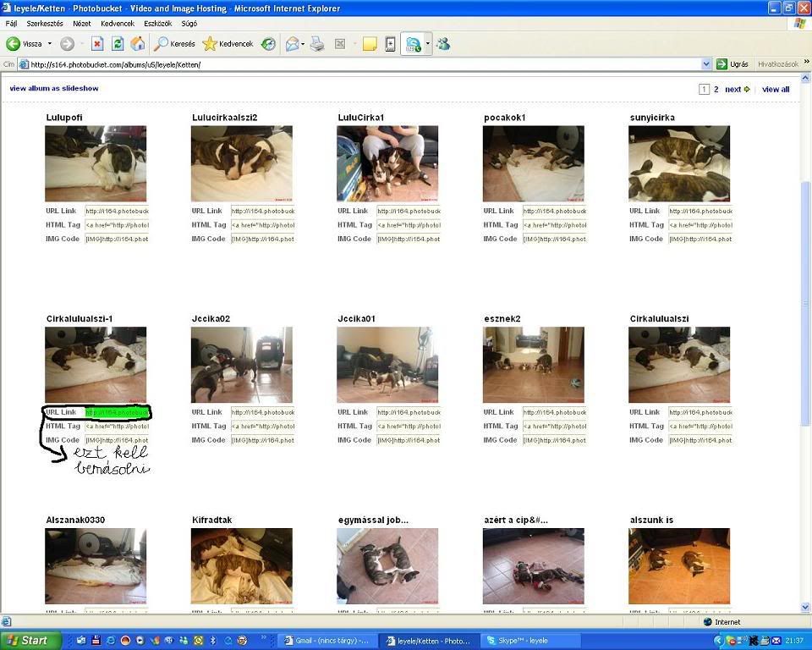Screen dimensions: 812x650
Task: Click the Stop loading icon
Action: click(97, 44)
